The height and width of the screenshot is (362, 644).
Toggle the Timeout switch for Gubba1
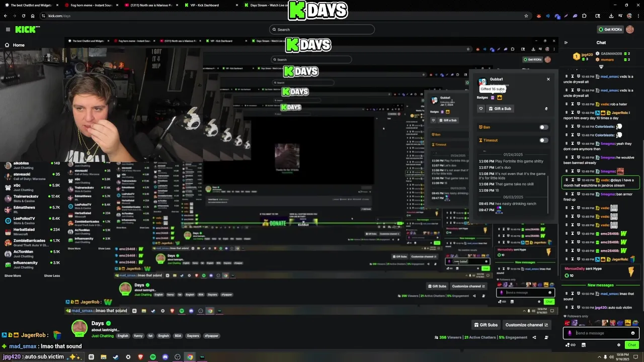(543, 140)
